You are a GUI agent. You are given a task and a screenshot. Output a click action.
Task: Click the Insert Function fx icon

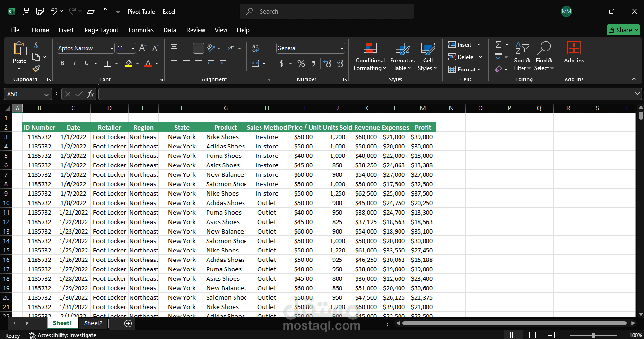(x=91, y=94)
